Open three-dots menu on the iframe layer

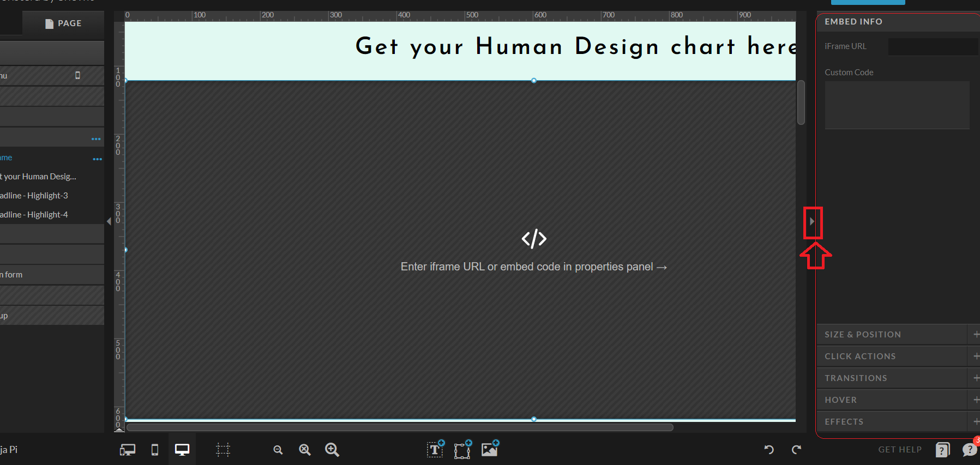click(97, 159)
